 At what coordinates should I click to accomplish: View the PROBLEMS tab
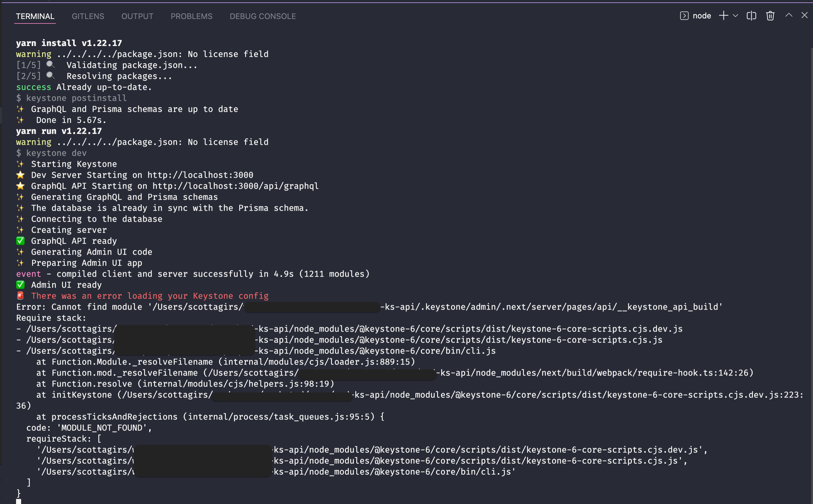coord(191,16)
